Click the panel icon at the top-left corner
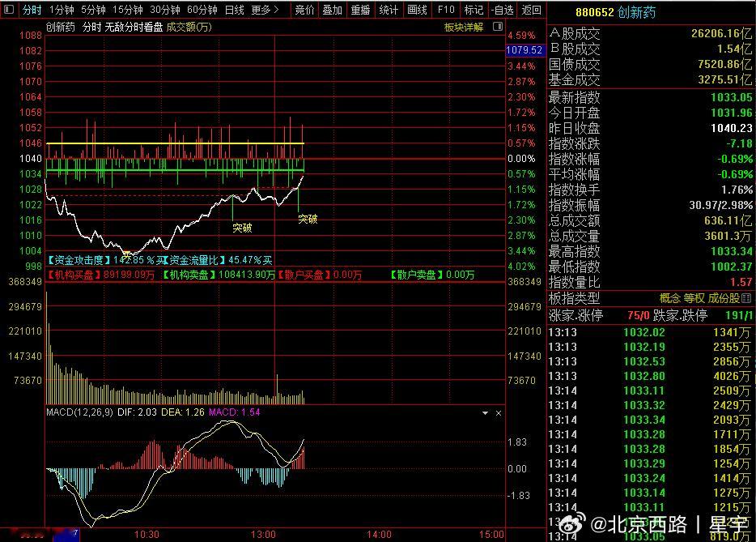Image resolution: width=756 pixels, height=542 pixels. point(9,9)
